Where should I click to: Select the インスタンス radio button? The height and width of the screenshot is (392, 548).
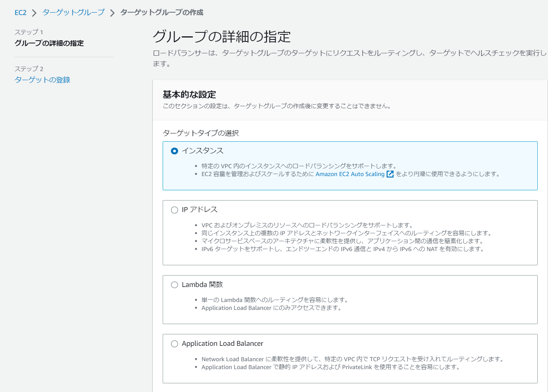click(x=175, y=151)
